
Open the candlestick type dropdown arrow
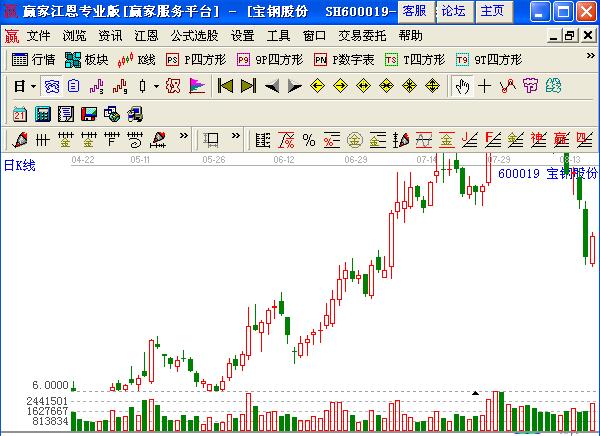click(x=156, y=86)
